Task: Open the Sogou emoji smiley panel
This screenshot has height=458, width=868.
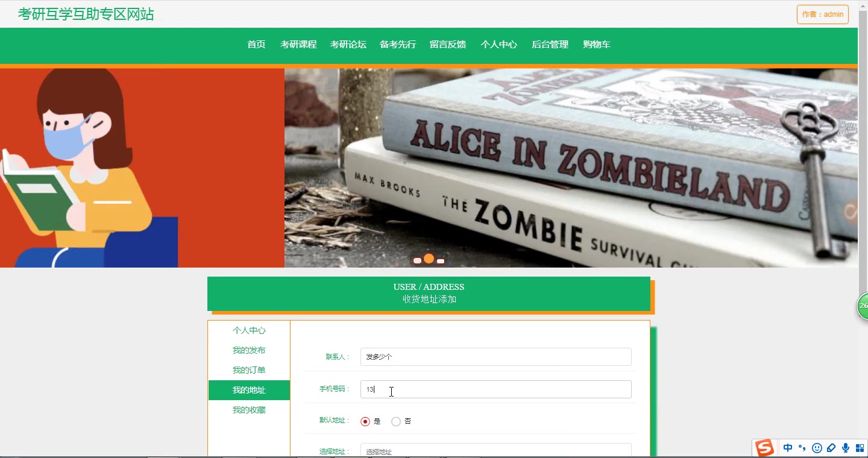Action: point(817,448)
